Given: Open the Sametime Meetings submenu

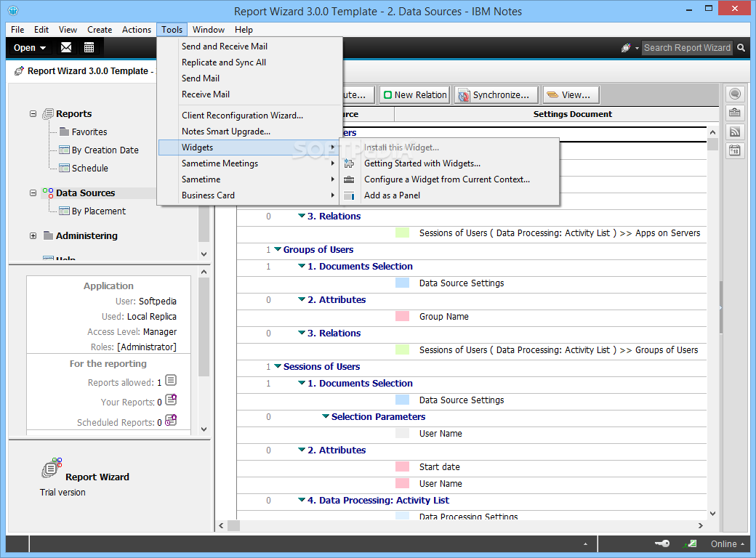Looking at the screenshot, I should (x=250, y=163).
